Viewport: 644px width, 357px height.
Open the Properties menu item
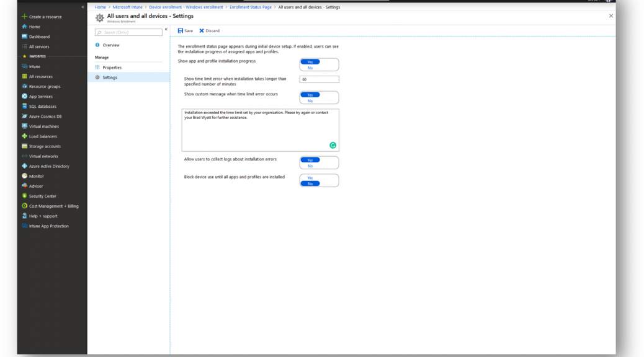(x=128, y=68)
